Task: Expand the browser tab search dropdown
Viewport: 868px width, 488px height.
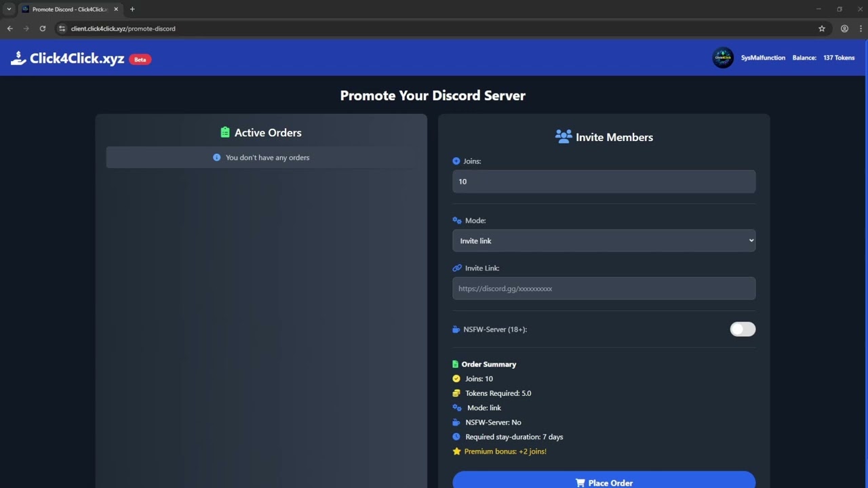Action: coord(9,9)
